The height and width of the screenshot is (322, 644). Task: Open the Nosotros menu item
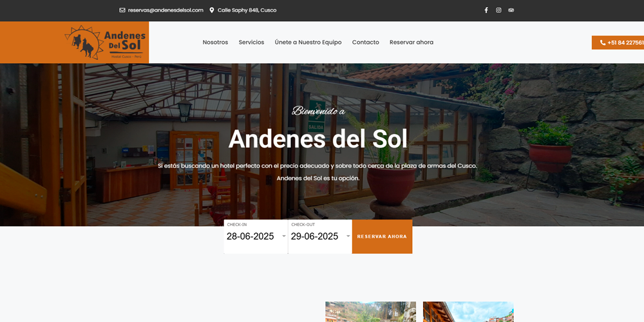point(215,43)
